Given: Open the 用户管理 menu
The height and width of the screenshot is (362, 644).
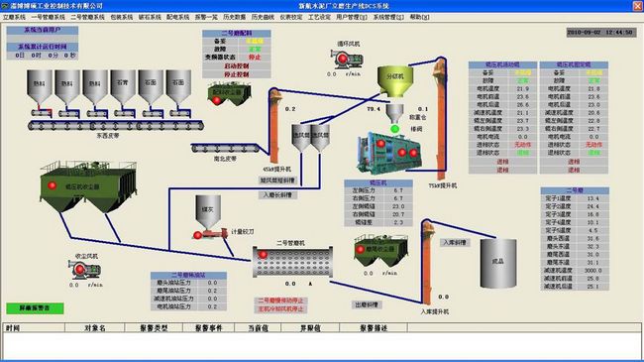Looking at the screenshot, I should [x=351, y=17].
